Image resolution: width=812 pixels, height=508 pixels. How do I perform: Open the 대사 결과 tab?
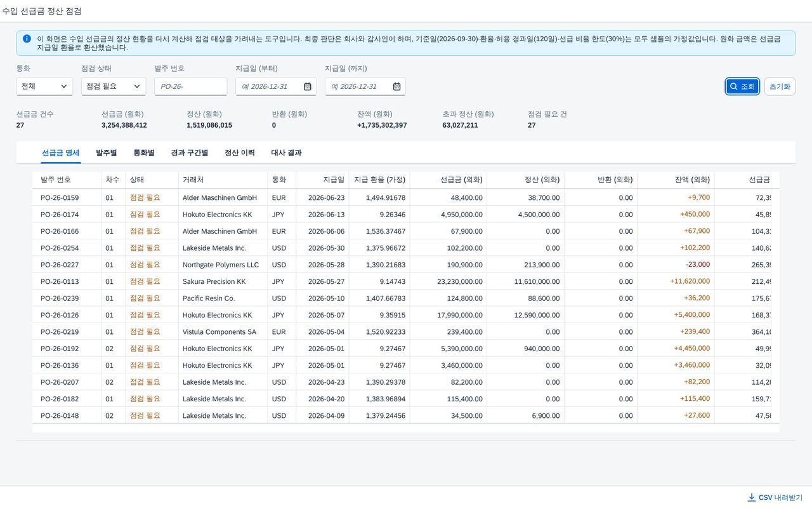pyautogui.click(x=287, y=153)
